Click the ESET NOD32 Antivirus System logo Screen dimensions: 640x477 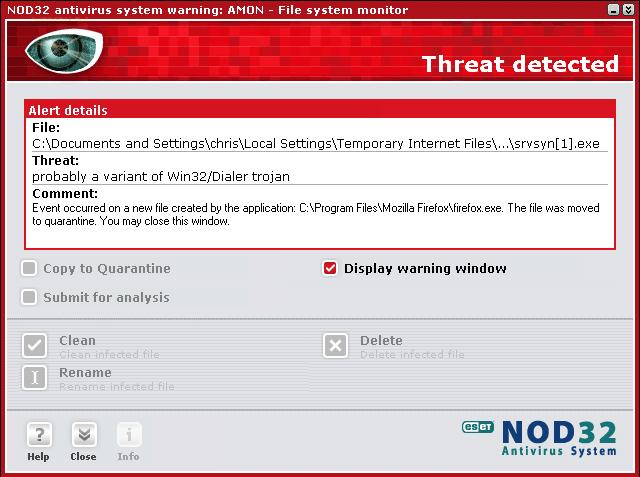(539, 438)
